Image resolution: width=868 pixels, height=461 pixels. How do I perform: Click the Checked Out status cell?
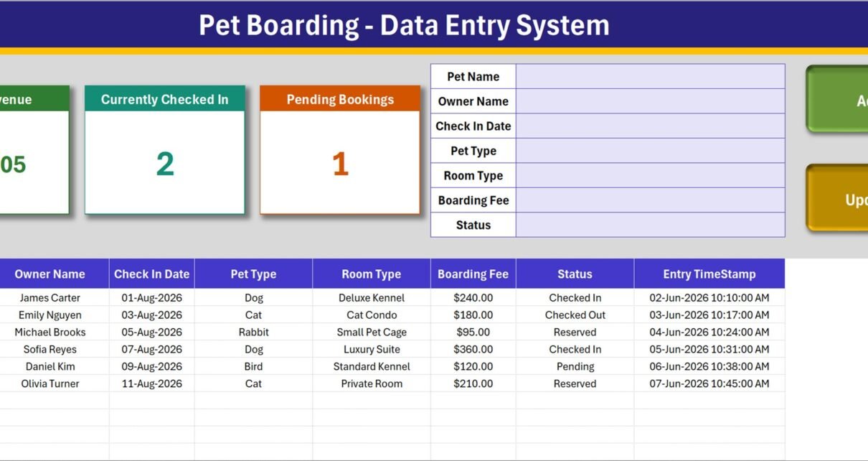[x=575, y=315]
